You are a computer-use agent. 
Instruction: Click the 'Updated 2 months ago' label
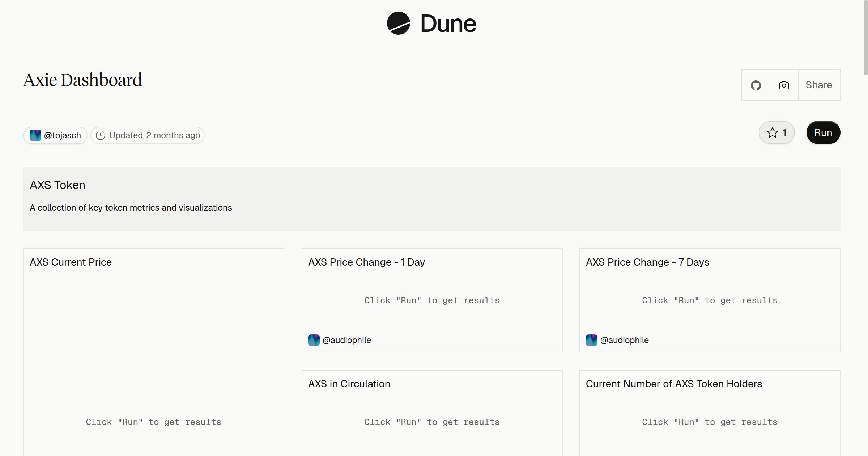pyautogui.click(x=154, y=135)
